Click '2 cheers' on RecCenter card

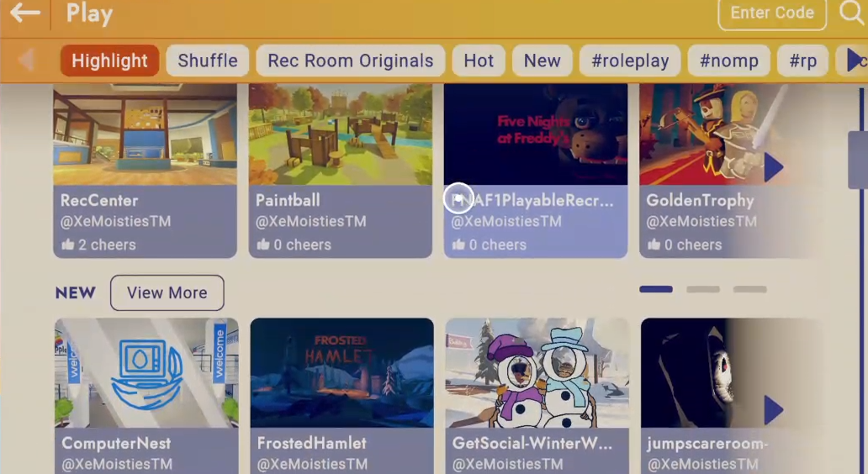coord(107,245)
